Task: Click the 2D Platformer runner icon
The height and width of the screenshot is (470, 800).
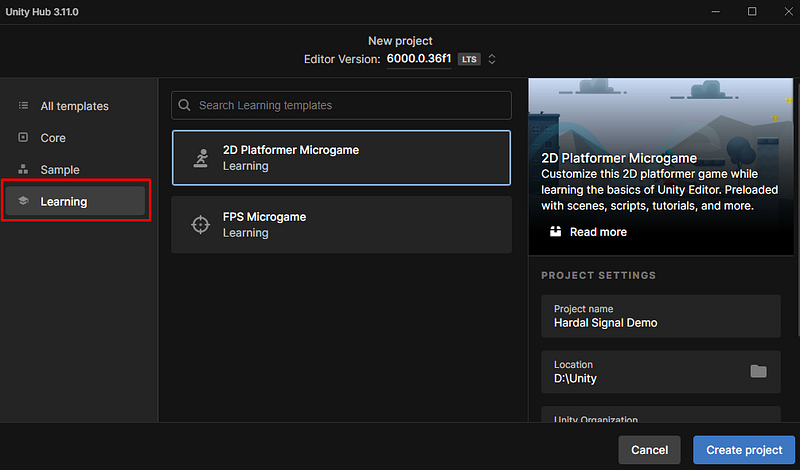Action: click(201, 158)
